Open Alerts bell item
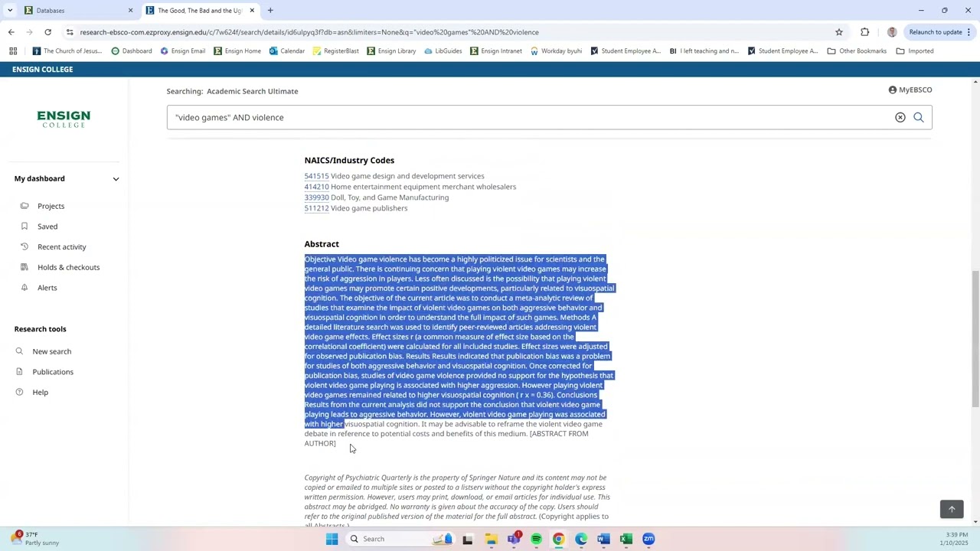Screen dimensions: 980x551 47,288
